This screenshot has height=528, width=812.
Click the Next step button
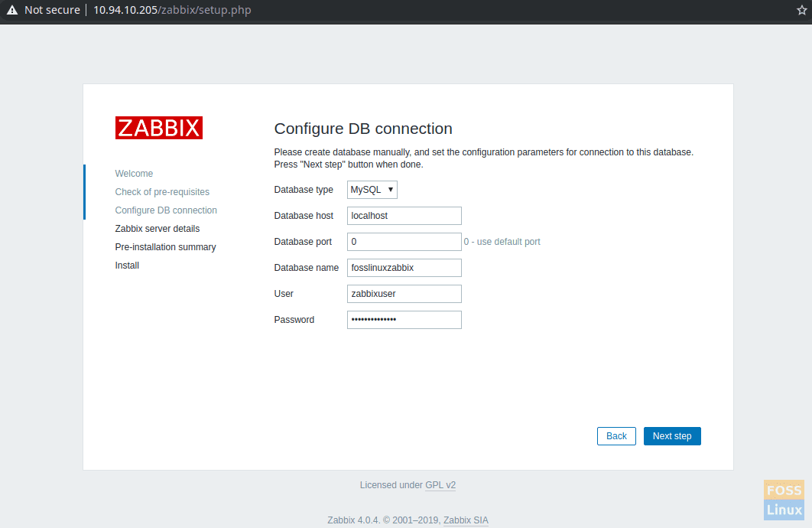pos(672,436)
